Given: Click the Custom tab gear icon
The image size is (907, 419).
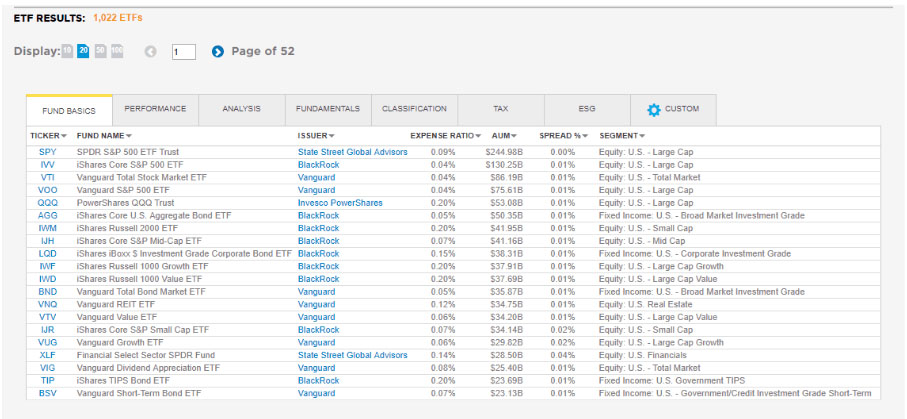Looking at the screenshot, I should coord(654,109).
